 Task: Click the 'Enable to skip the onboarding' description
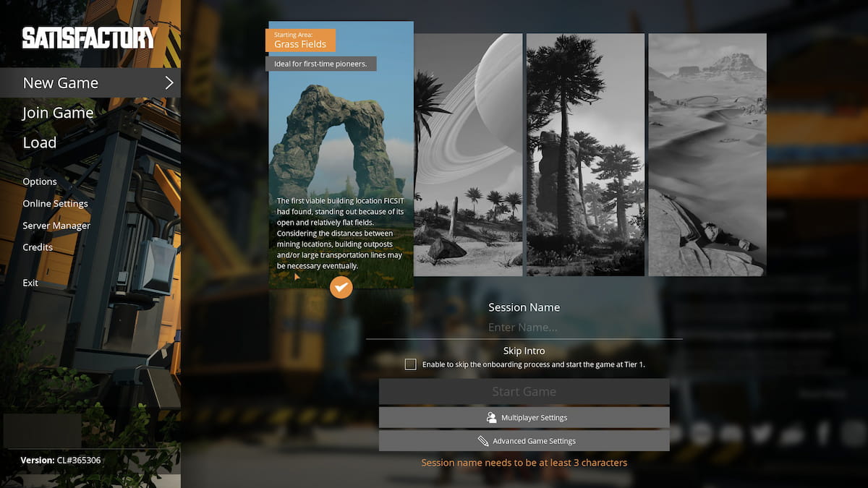tap(533, 364)
